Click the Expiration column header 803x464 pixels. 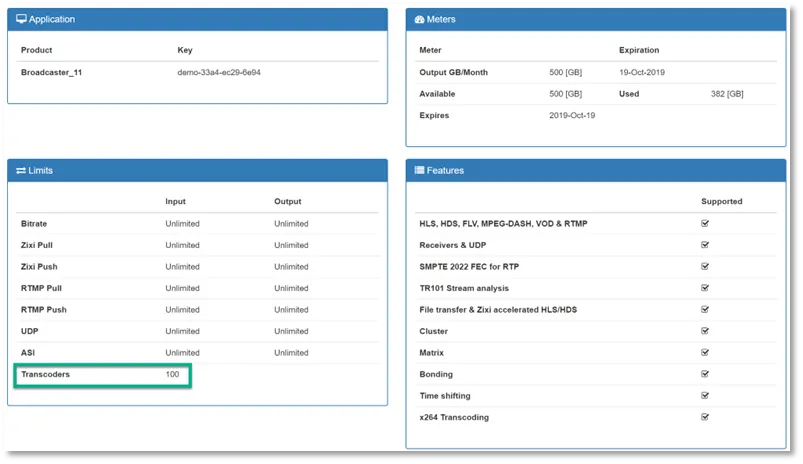639,50
